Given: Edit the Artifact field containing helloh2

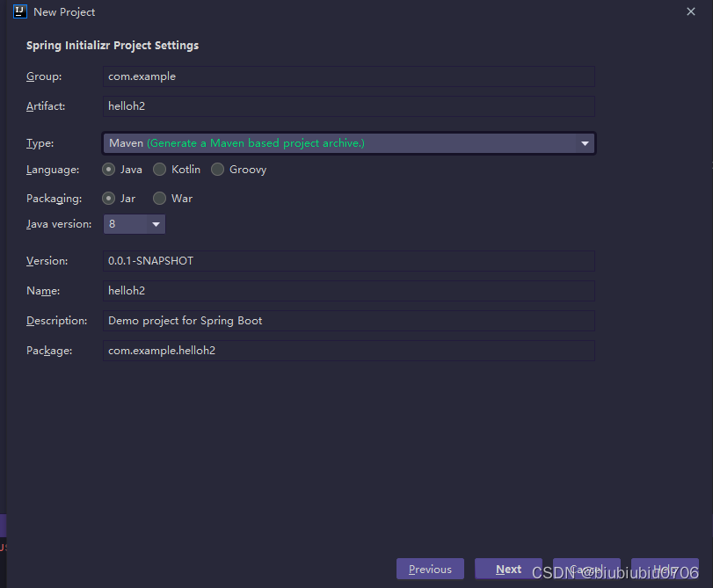Looking at the screenshot, I should [x=349, y=106].
